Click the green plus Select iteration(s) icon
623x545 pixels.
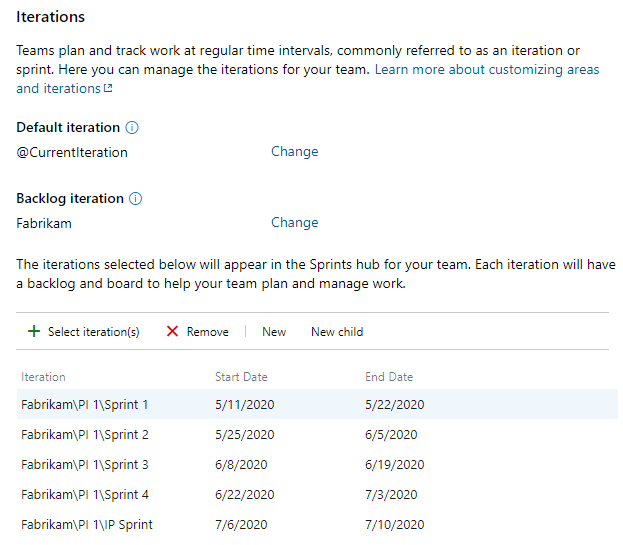(x=34, y=332)
